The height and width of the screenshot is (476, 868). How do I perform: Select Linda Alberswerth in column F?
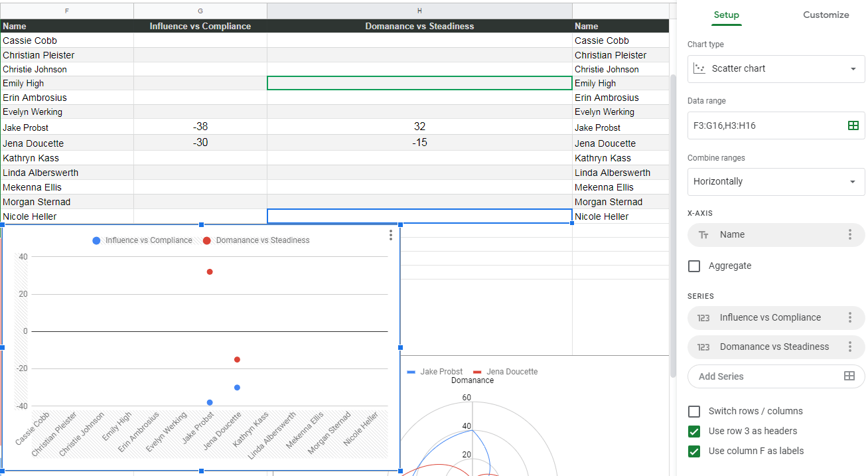point(66,173)
